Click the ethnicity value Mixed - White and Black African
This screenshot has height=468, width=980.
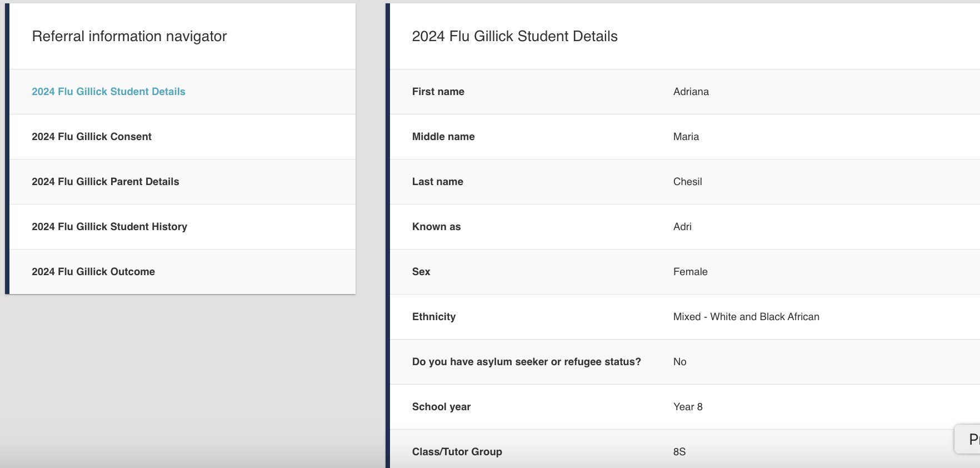tap(746, 317)
